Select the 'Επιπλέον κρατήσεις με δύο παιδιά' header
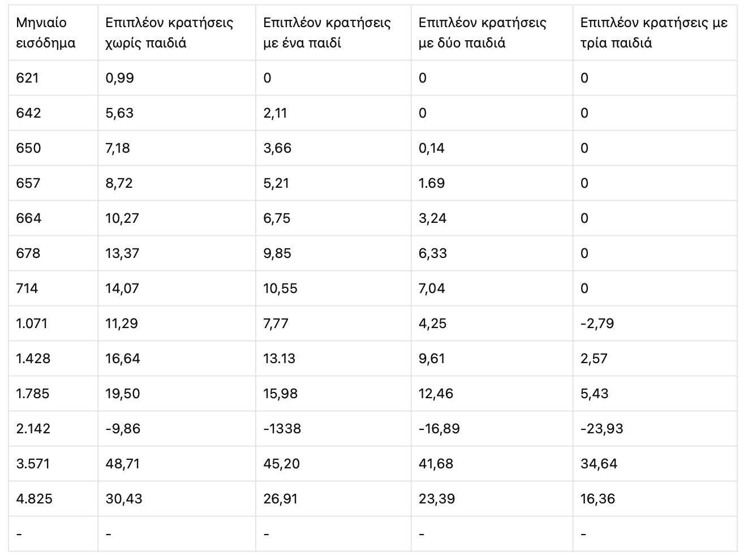748x560 pixels. point(492,33)
